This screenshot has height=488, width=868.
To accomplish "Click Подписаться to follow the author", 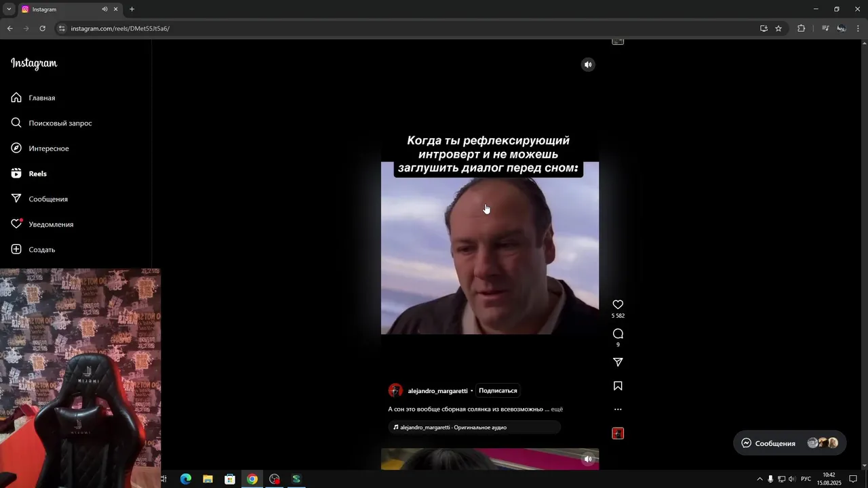I will (x=498, y=390).
